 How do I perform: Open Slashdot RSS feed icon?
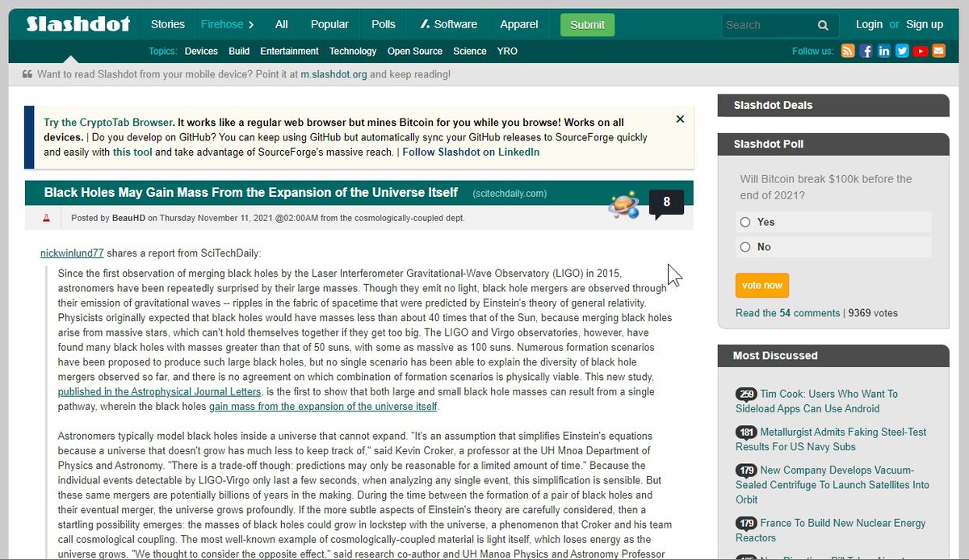pyautogui.click(x=848, y=51)
